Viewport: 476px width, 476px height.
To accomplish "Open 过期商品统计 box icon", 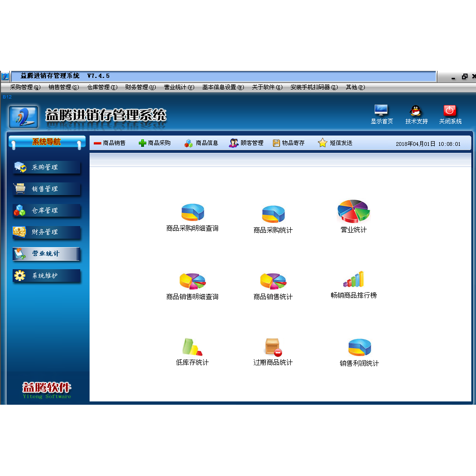I will [x=273, y=347].
